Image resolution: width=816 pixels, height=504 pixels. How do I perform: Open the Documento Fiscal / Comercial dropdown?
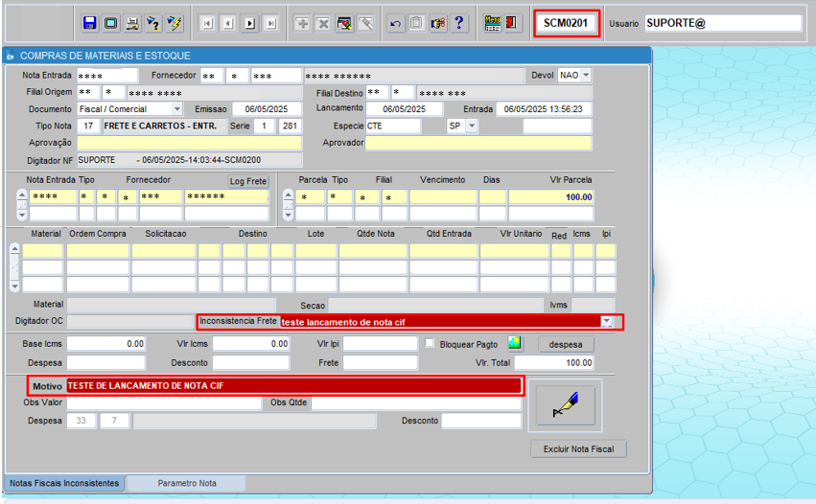(176, 109)
